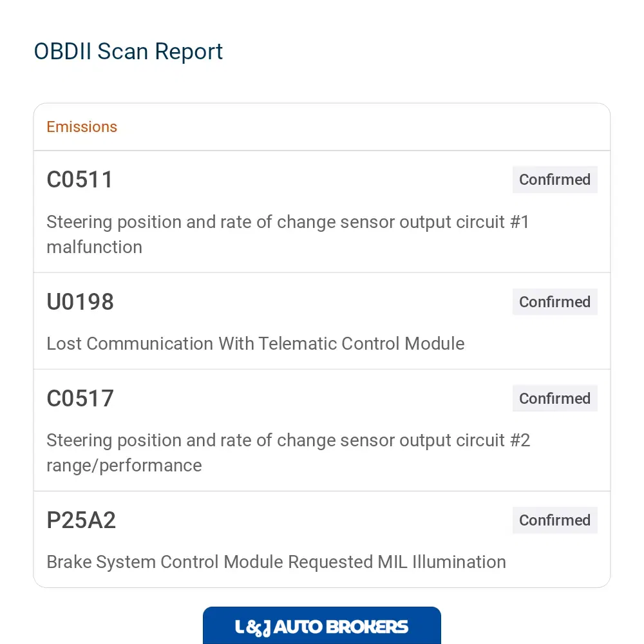The width and height of the screenshot is (644, 644).
Task: Click the OBDII Scan Report title
Action: [128, 52]
